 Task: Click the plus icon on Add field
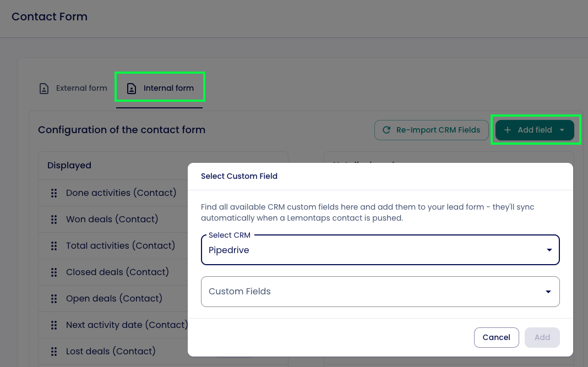[508, 130]
